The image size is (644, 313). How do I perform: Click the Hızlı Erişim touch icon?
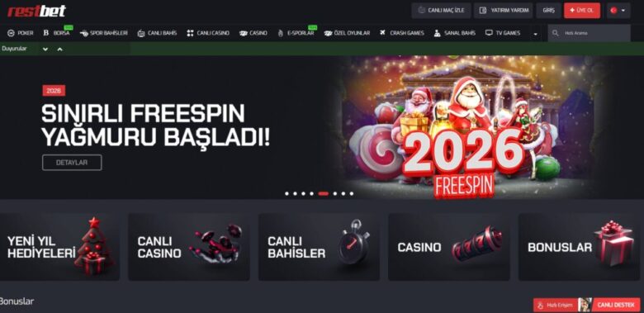(x=541, y=306)
